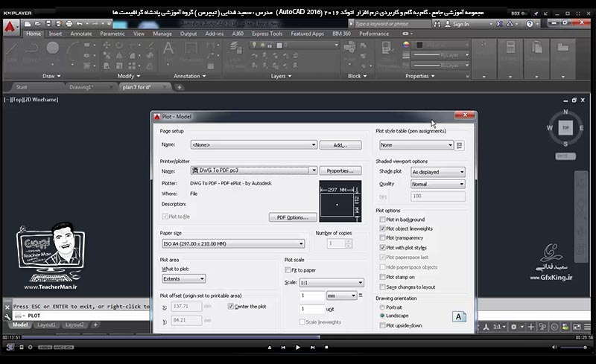Enable Plot upside-down checkbox

(383, 325)
